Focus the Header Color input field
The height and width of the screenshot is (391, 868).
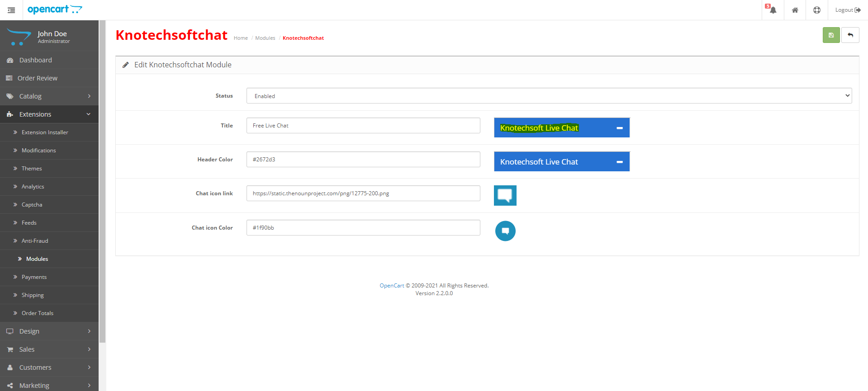coord(363,160)
